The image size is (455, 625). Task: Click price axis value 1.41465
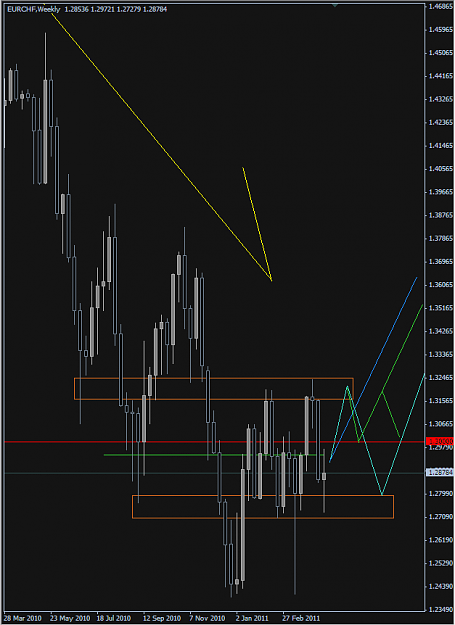[x=441, y=146]
